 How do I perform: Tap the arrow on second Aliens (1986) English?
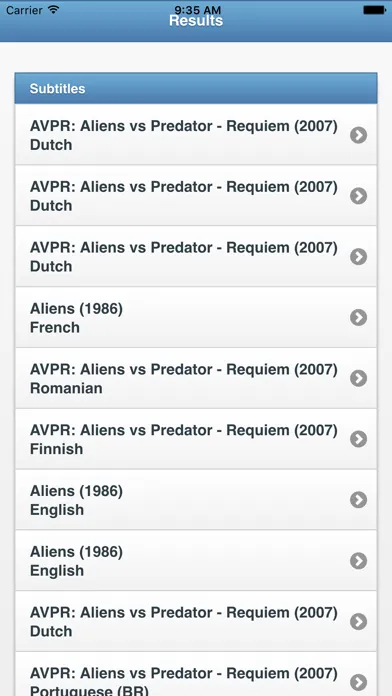358,561
